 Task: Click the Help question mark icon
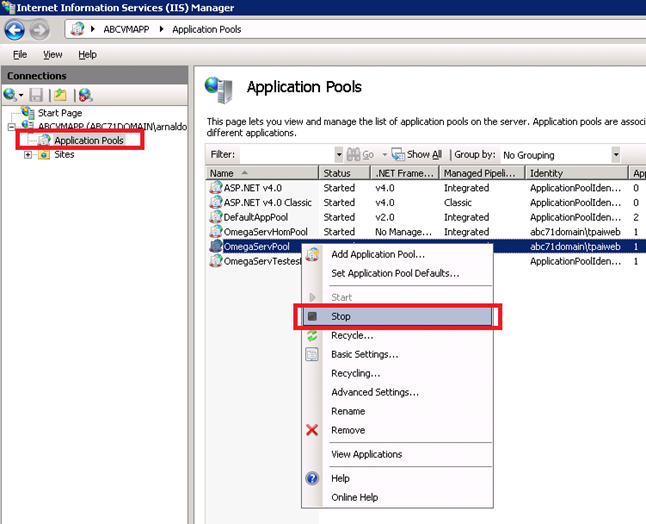tap(312, 478)
